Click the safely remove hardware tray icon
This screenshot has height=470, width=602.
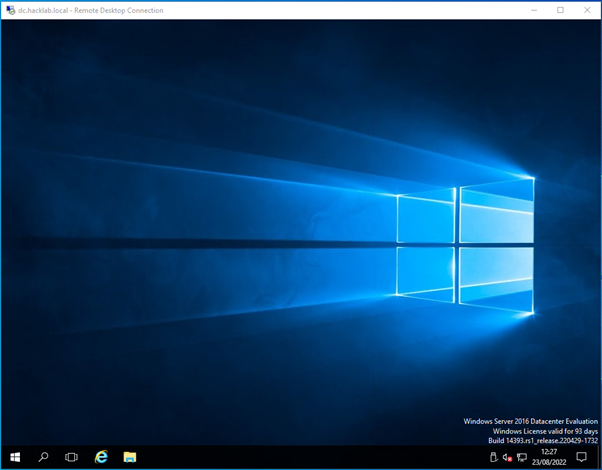tap(494, 457)
